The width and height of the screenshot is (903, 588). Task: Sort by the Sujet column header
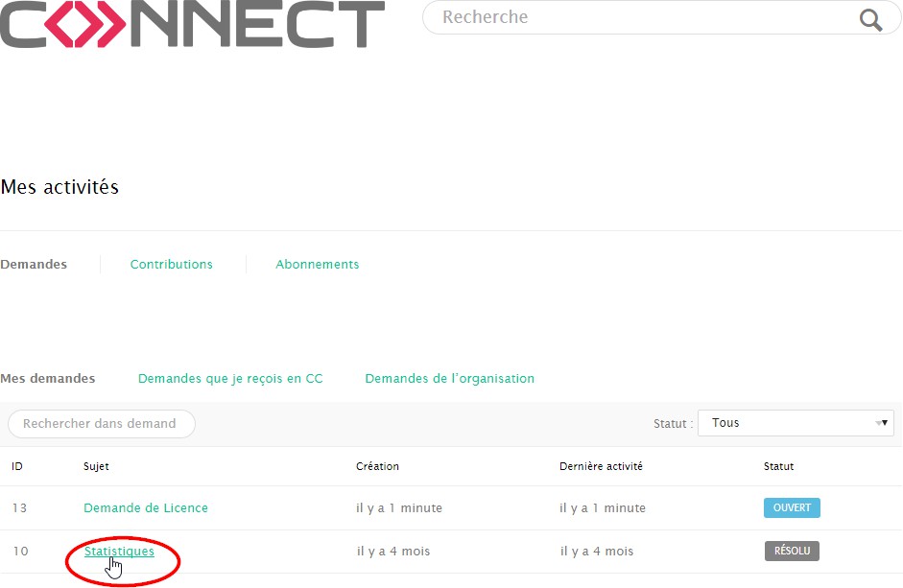pyautogui.click(x=96, y=467)
